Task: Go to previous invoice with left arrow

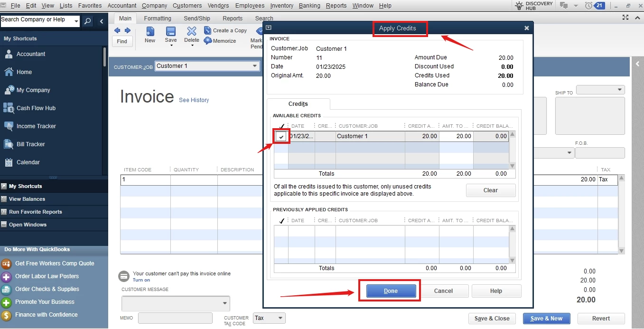Action: (117, 30)
